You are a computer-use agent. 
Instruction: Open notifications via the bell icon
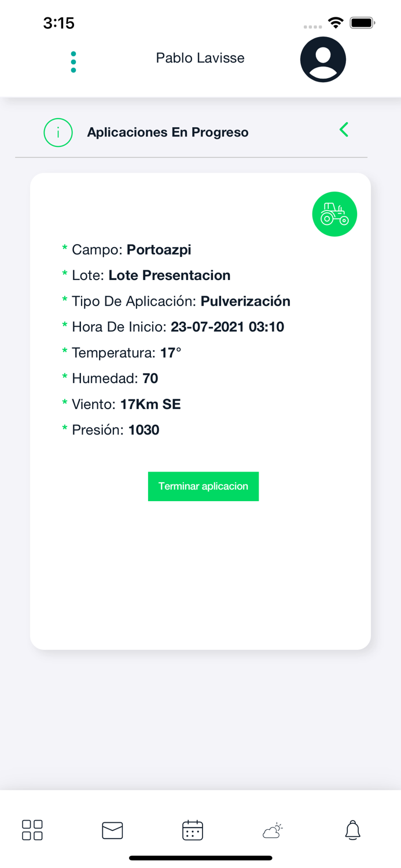353,830
